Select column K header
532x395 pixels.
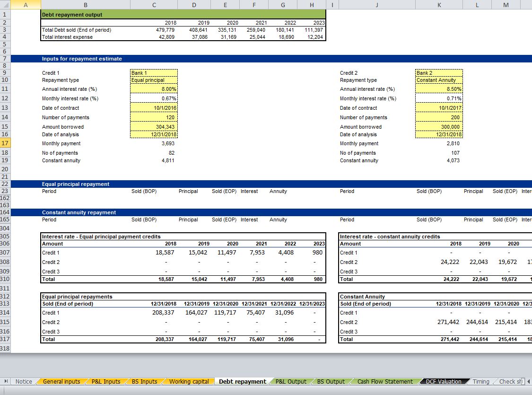(x=439, y=5)
